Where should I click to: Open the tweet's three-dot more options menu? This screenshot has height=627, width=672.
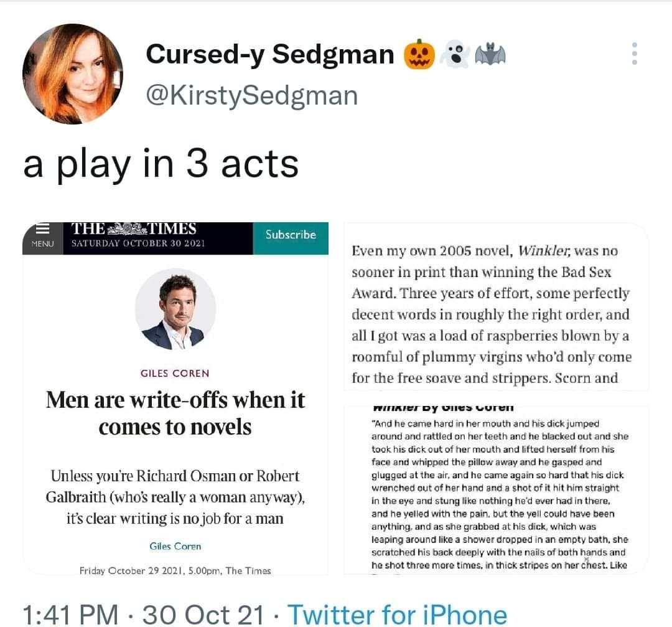click(634, 54)
